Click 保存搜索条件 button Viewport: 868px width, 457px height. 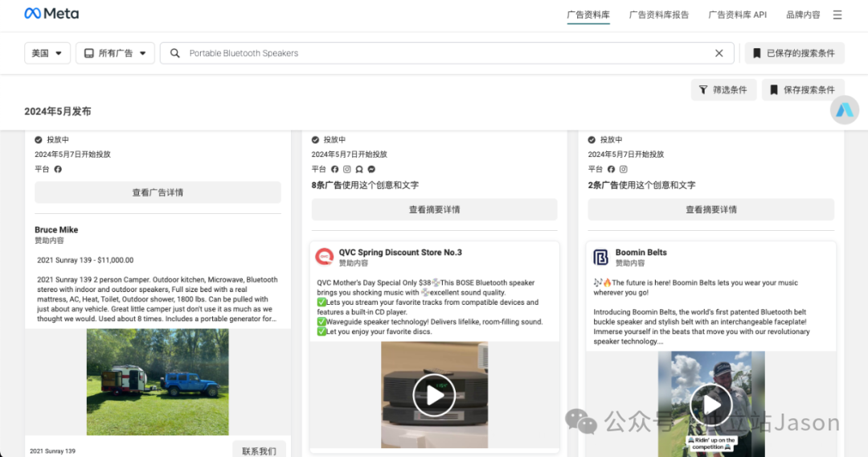coord(803,90)
